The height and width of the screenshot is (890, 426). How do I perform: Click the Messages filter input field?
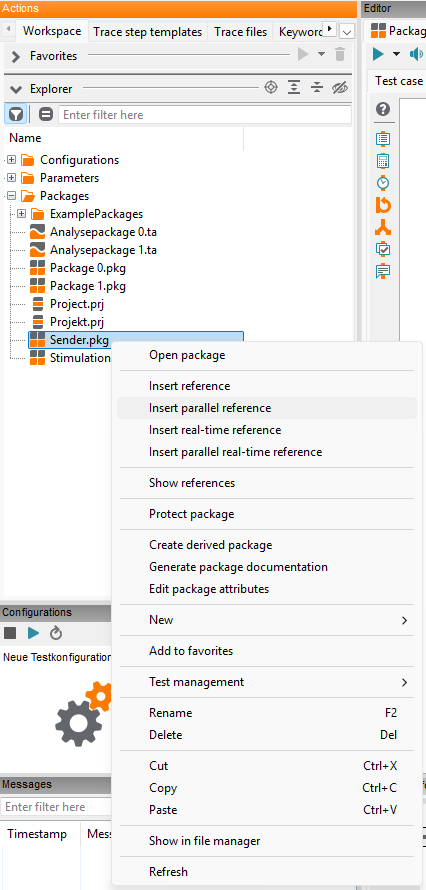point(56,807)
